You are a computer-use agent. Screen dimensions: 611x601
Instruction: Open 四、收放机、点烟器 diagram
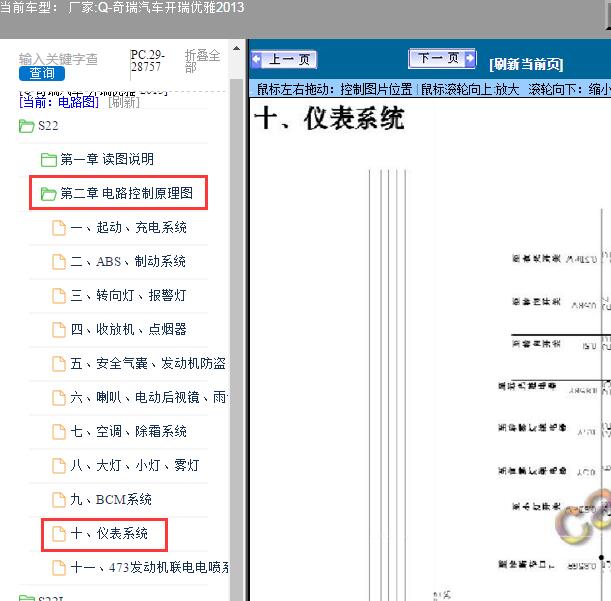point(129,329)
